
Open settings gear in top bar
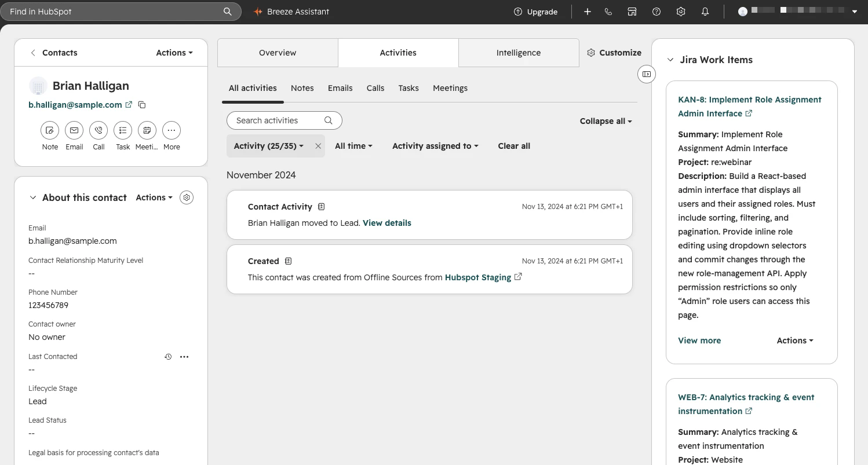point(681,12)
